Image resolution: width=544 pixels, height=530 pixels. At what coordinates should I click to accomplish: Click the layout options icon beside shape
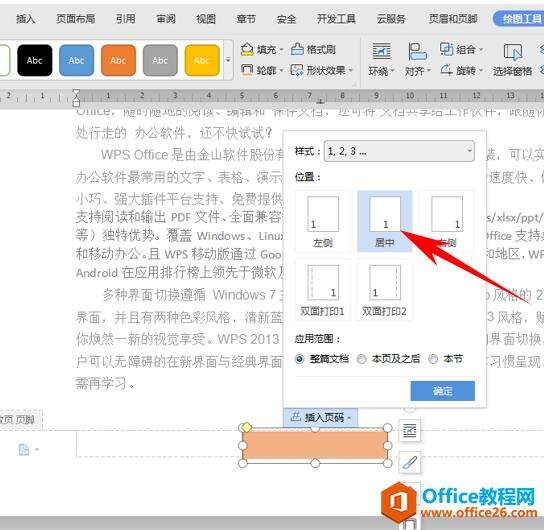click(410, 431)
